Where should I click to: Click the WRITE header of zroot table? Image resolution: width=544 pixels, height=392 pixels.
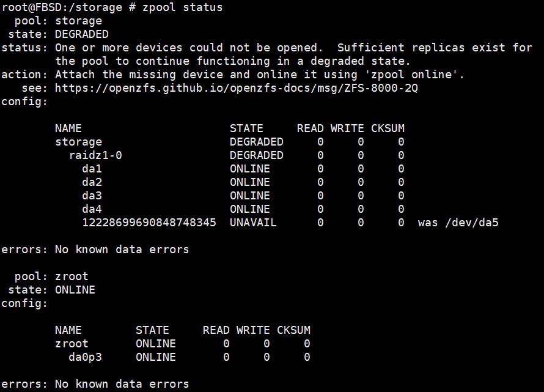coord(253,330)
